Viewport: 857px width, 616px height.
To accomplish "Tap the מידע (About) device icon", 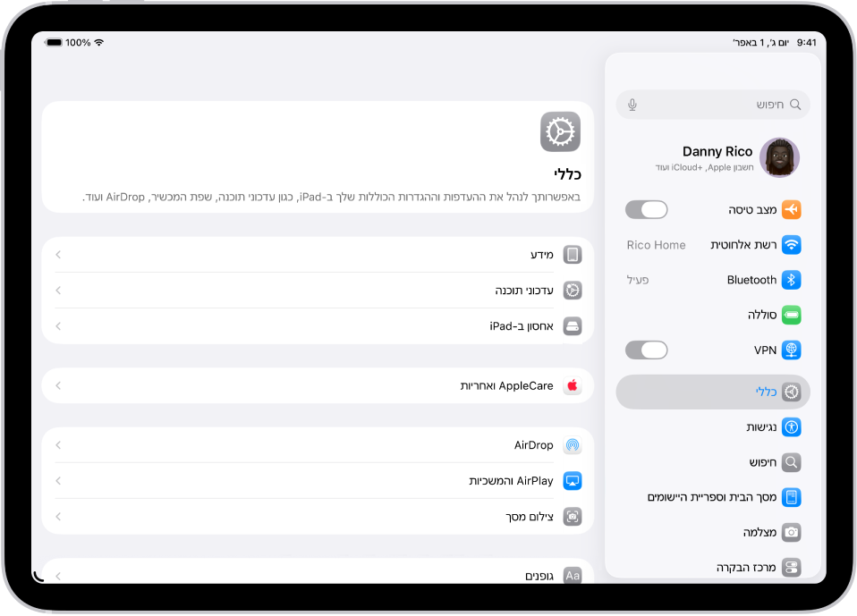I will [x=573, y=255].
